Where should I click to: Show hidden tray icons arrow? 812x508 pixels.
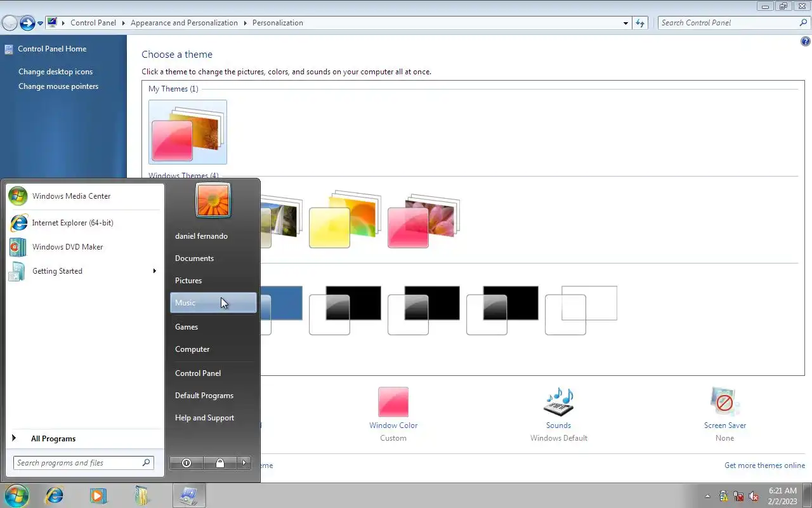click(x=707, y=497)
